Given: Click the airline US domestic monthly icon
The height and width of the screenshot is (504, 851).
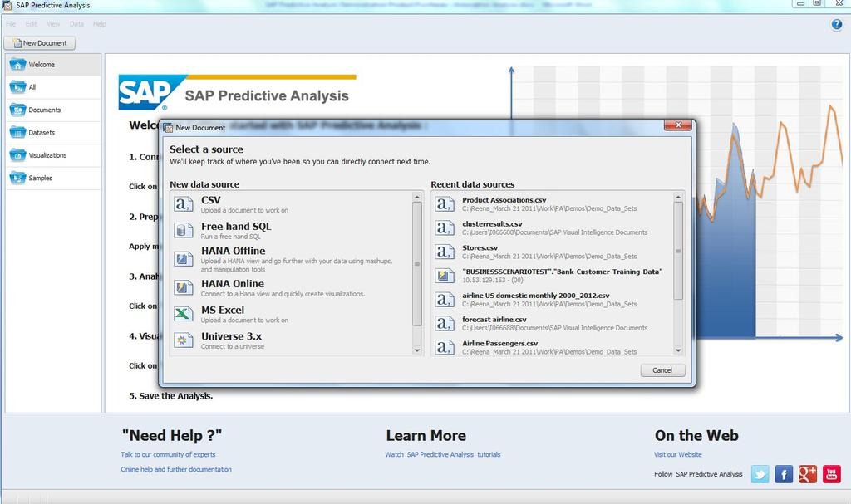Looking at the screenshot, I should pyautogui.click(x=445, y=299).
